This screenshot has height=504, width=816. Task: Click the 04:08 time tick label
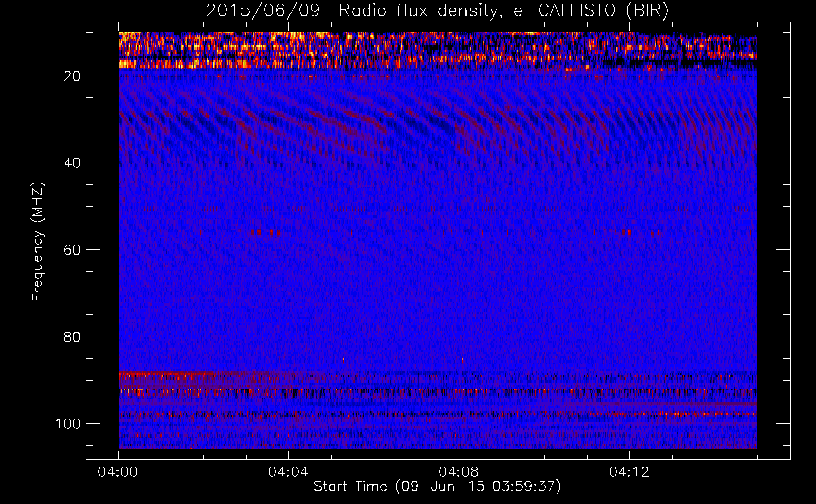tap(459, 472)
